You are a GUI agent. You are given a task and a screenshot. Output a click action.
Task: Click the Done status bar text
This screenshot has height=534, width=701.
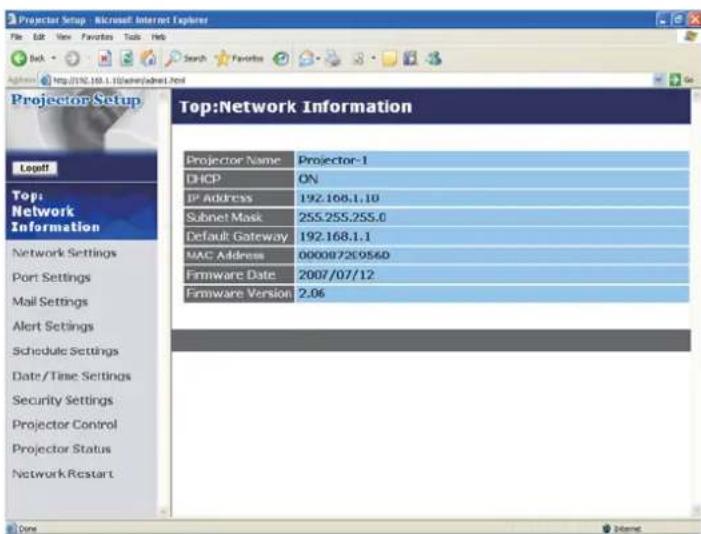28,529
